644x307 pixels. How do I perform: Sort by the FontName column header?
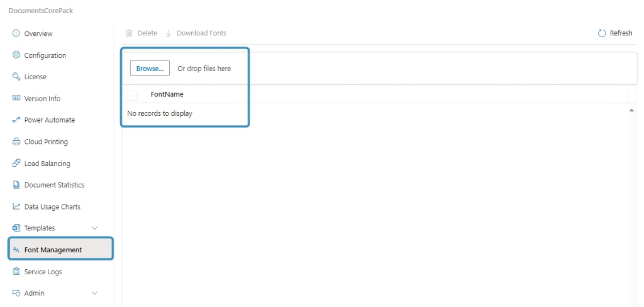[x=167, y=94]
